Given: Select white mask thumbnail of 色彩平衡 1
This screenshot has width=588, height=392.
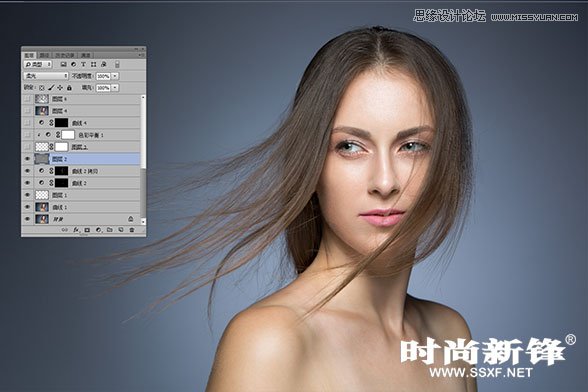Looking at the screenshot, I should tap(68, 135).
